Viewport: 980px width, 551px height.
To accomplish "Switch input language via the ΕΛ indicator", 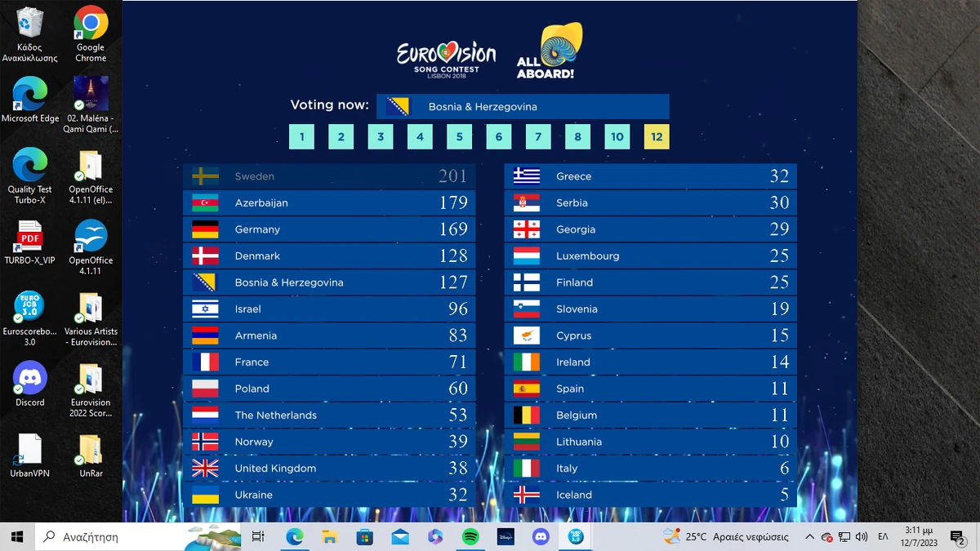I will (x=882, y=537).
